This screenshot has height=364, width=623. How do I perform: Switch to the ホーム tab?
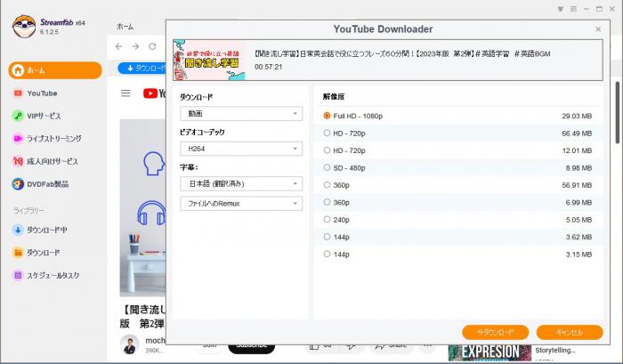(x=125, y=27)
